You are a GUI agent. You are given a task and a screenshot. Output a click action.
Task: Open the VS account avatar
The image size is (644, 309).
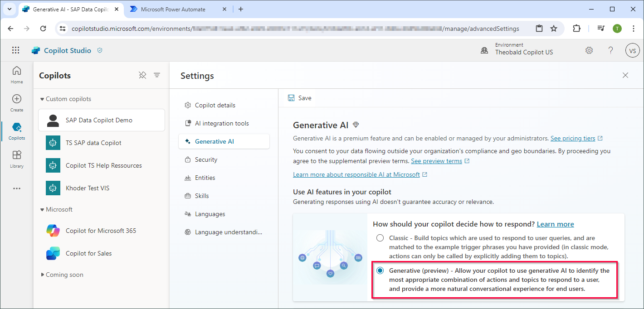click(632, 50)
